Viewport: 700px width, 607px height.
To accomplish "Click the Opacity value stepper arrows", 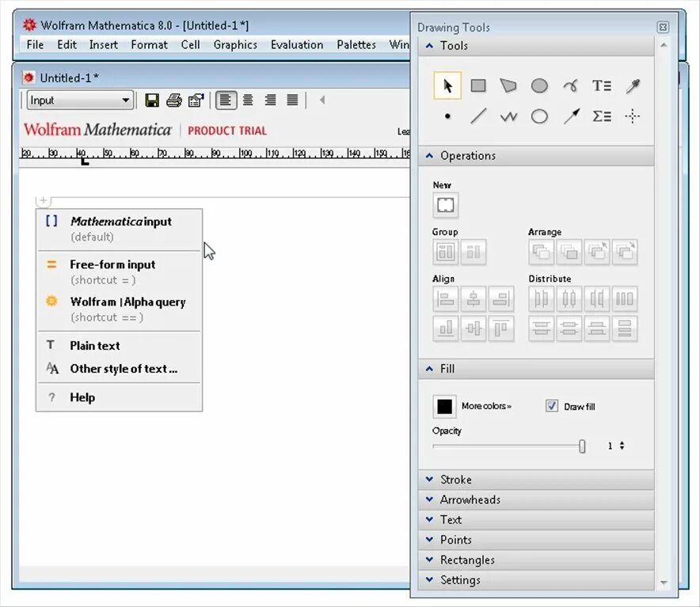I will pyautogui.click(x=622, y=446).
